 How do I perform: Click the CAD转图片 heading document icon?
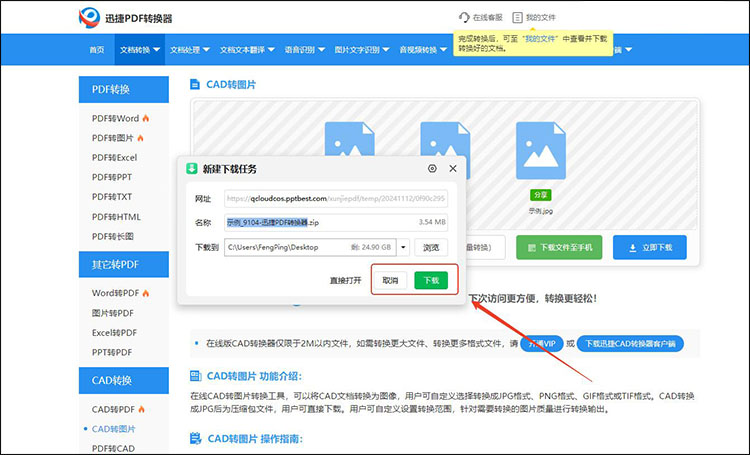[195, 85]
